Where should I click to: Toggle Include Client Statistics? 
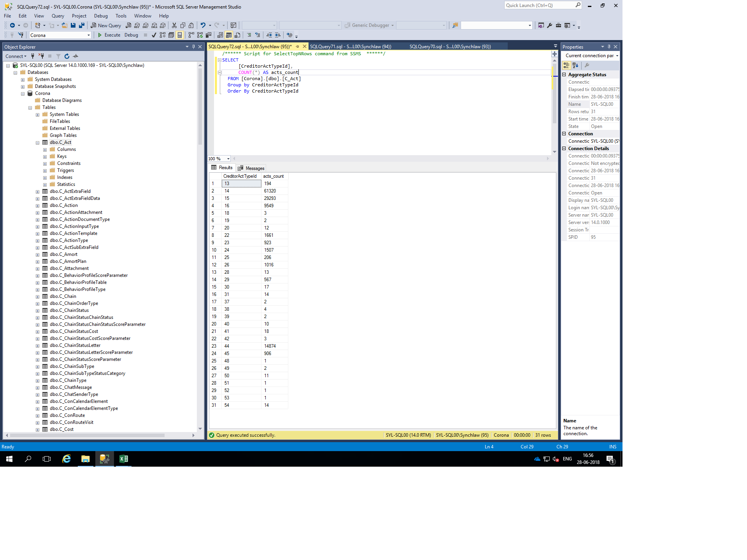209,35
